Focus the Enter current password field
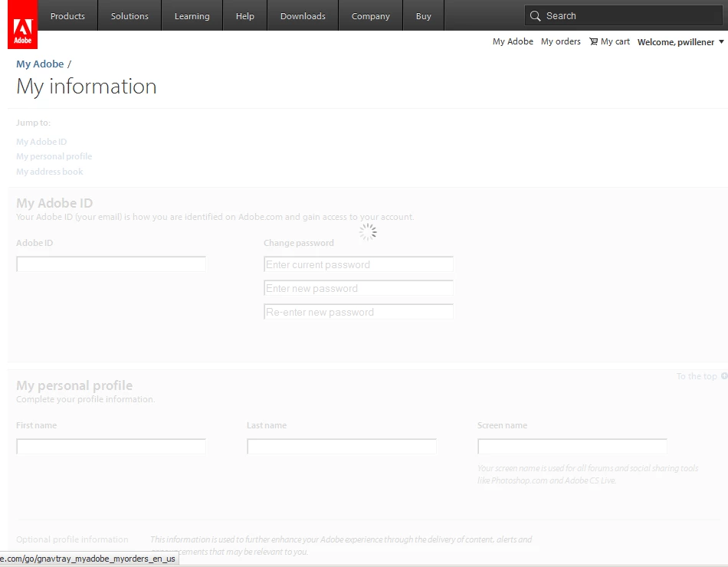The height and width of the screenshot is (567, 728). [359, 264]
